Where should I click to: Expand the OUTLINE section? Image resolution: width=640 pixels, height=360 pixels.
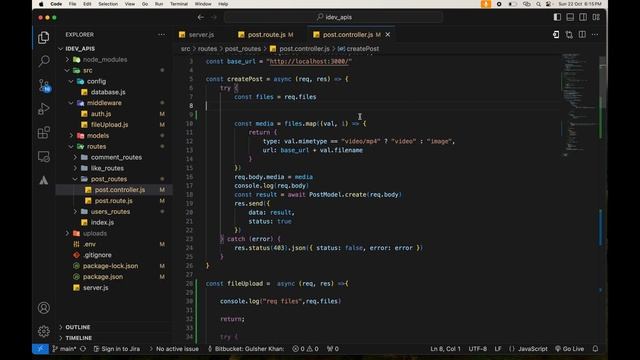tap(78, 327)
